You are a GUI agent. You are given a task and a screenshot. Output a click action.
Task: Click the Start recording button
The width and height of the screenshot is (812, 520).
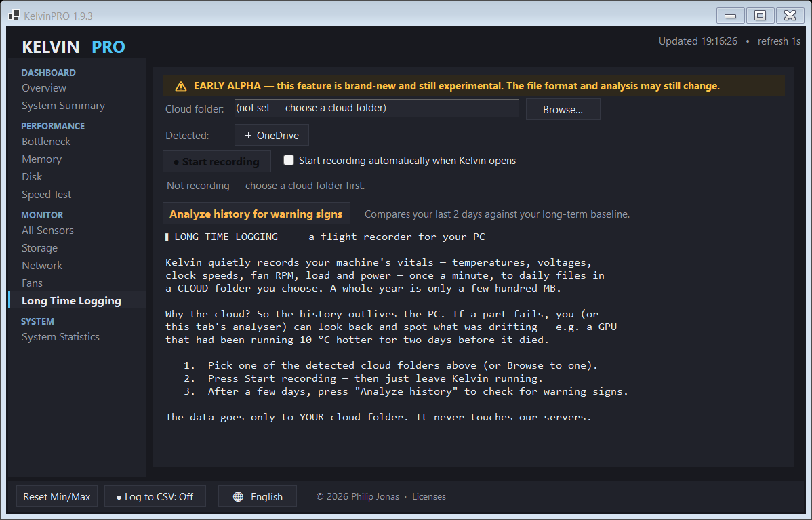[216, 161]
